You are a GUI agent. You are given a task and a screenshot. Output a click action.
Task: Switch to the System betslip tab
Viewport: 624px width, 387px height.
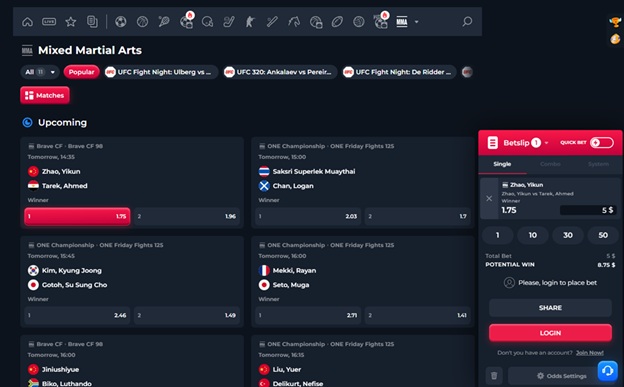598,164
